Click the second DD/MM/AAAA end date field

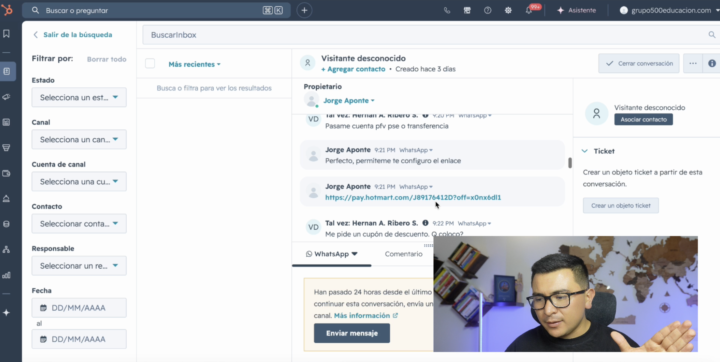pyautogui.click(x=79, y=339)
